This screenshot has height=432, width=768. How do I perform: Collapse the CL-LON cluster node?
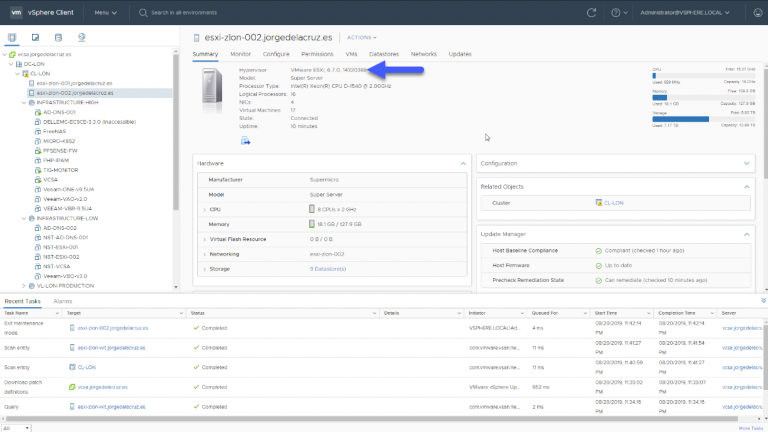[x=18, y=73]
